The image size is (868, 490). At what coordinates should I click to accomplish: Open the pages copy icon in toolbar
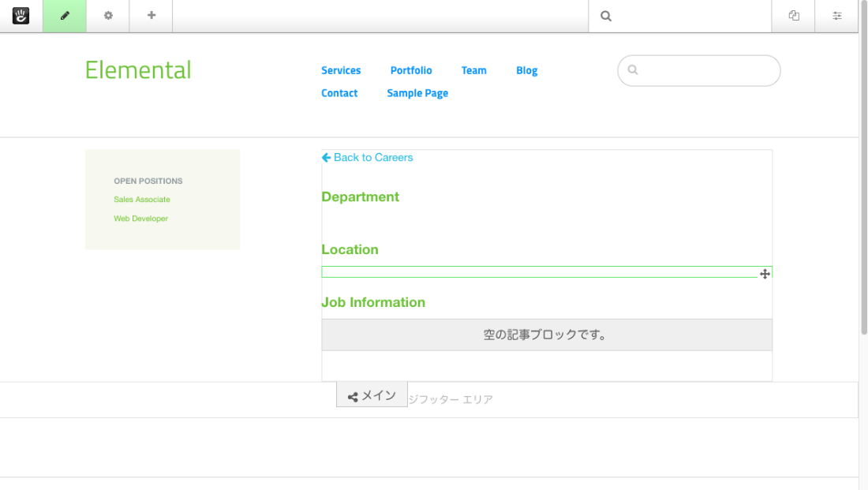click(x=794, y=16)
